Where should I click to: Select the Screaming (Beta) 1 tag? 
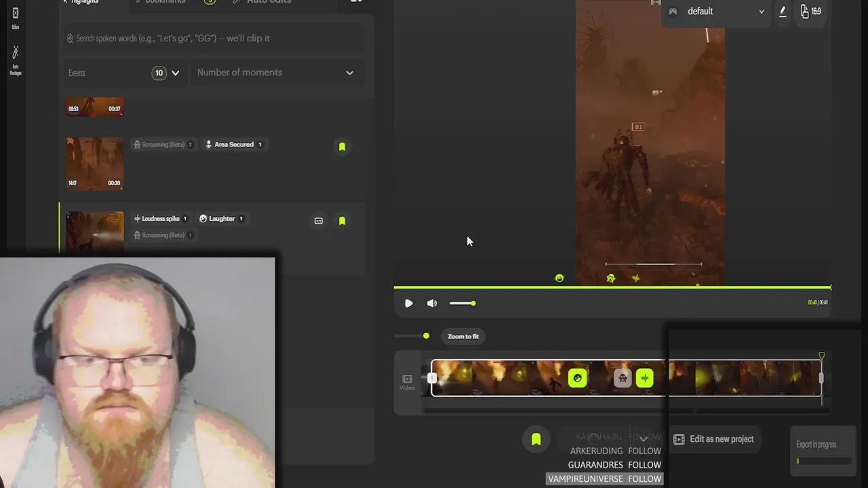coord(163,235)
